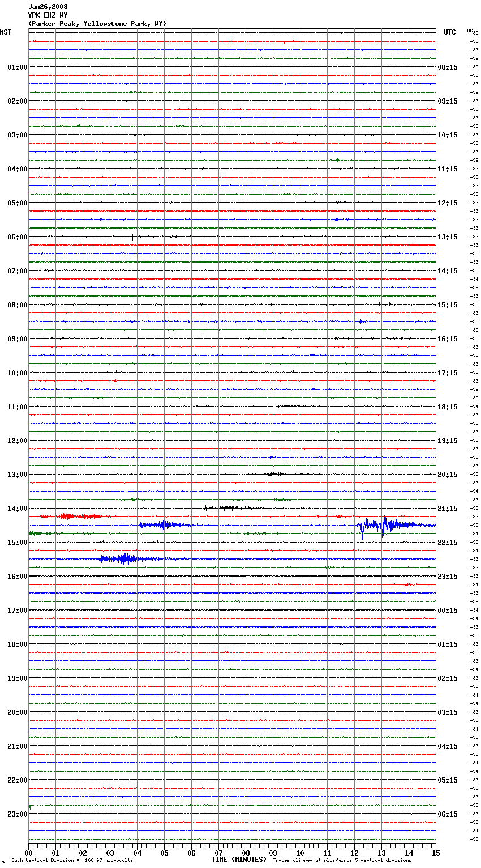Select the "19:00" MST time label

point(18,678)
